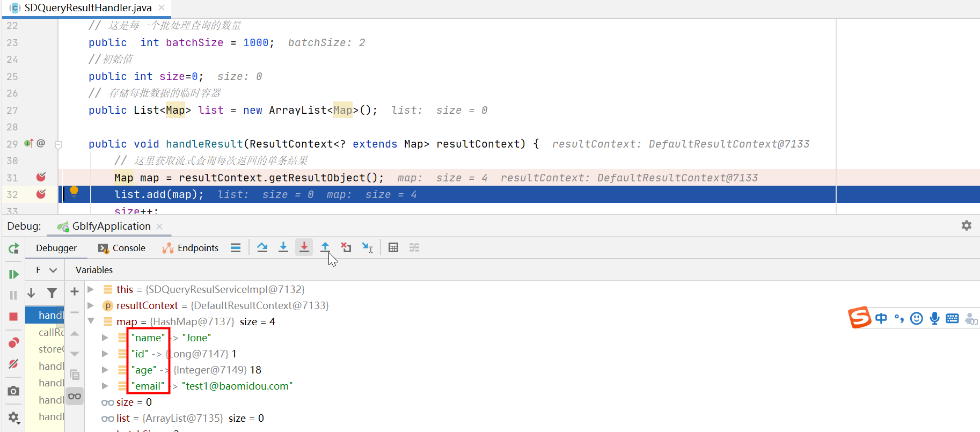
Task: Click the Step Into icon
Action: (283, 247)
